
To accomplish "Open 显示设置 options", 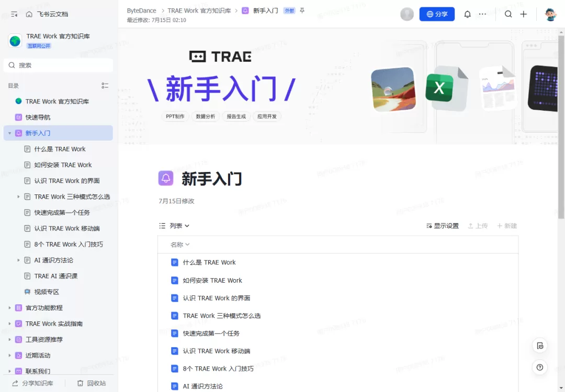I will pos(442,226).
